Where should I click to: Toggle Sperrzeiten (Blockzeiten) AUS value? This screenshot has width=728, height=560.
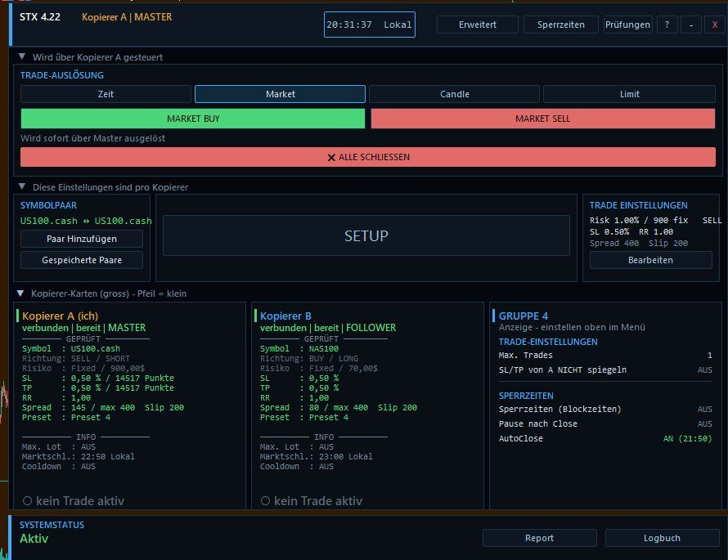click(x=704, y=409)
